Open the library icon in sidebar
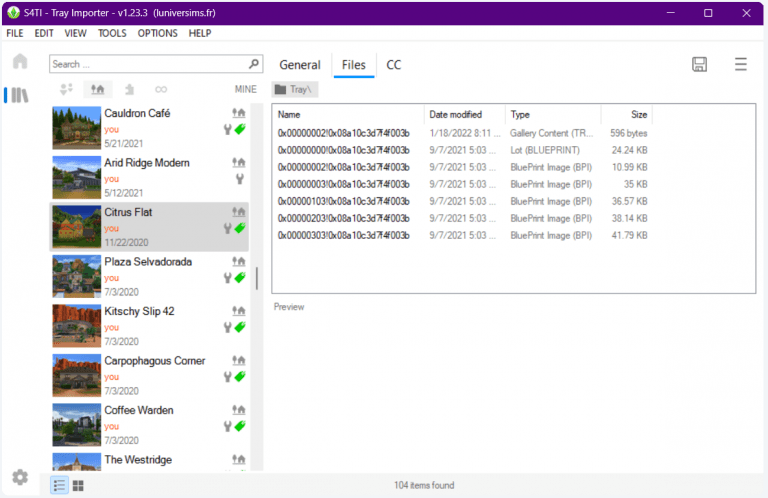768x498 pixels. 20,95
